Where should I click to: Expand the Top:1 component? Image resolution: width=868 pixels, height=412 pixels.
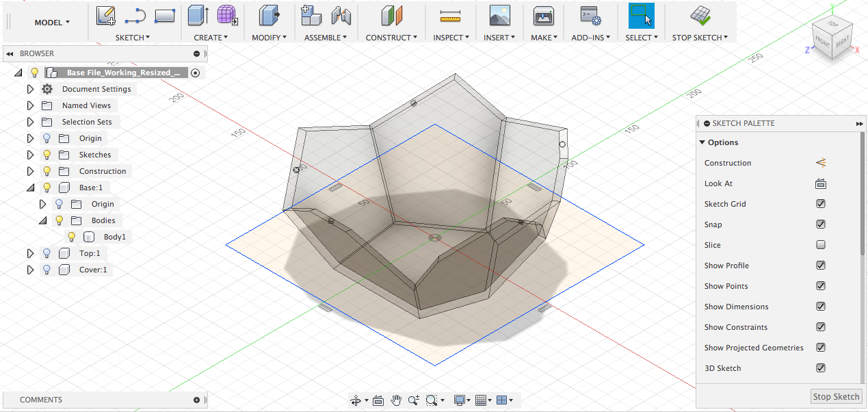(x=30, y=253)
